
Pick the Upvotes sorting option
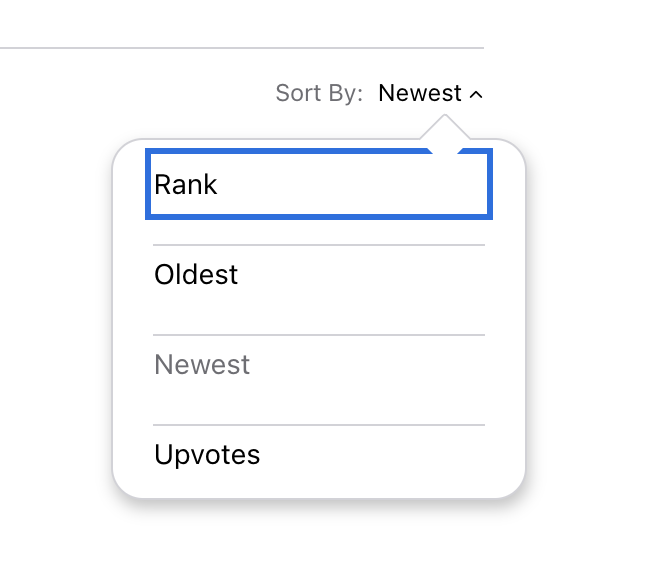[x=318, y=455]
